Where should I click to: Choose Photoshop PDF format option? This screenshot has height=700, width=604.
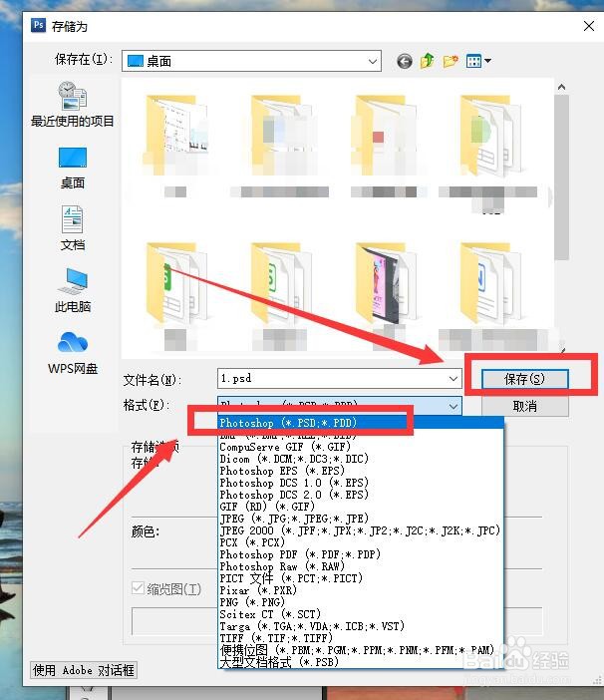point(361,554)
